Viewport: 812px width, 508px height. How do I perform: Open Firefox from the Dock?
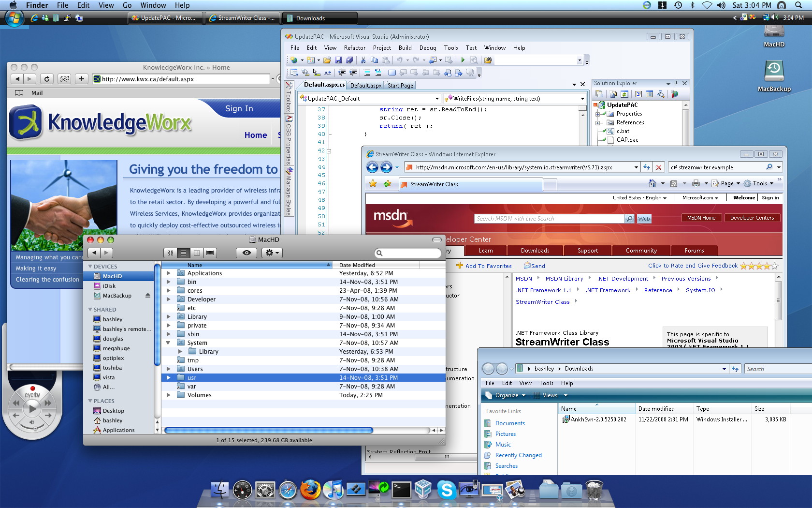pos(310,490)
